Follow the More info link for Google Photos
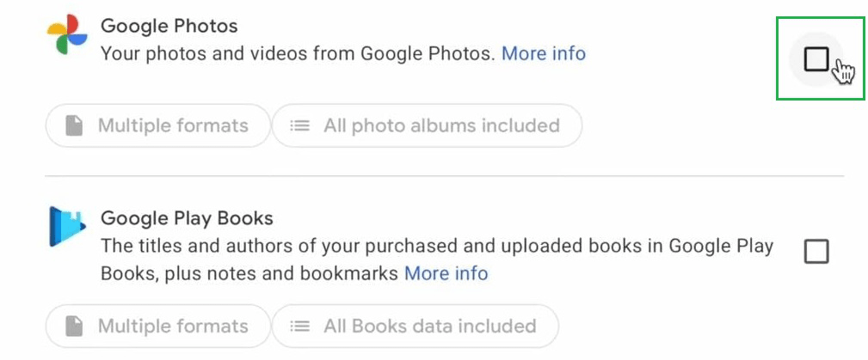The width and height of the screenshot is (868, 360). [x=543, y=53]
